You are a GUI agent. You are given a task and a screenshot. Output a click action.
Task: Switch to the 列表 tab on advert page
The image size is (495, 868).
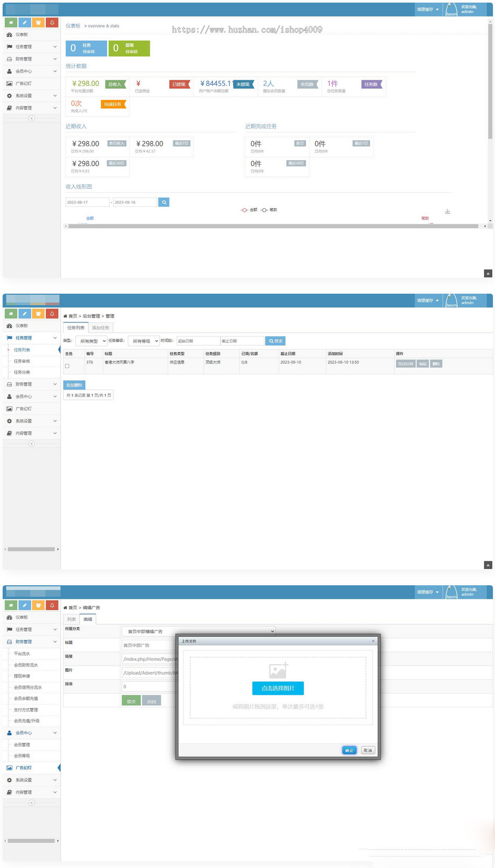click(x=71, y=619)
